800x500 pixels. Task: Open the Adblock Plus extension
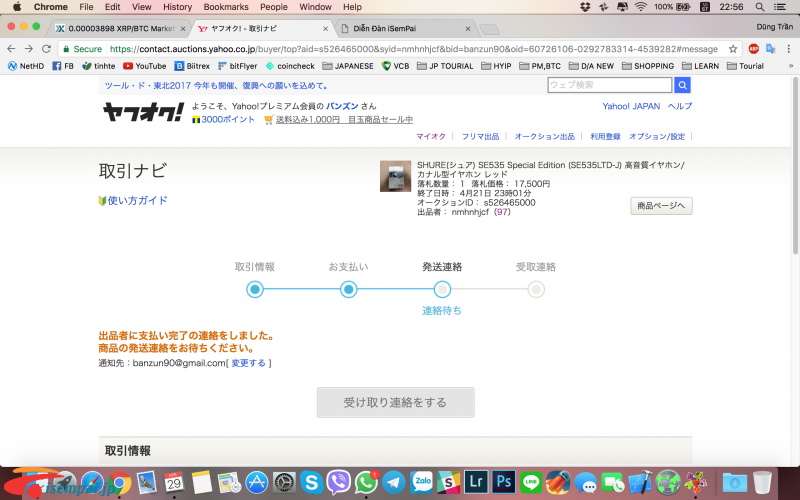click(754, 49)
